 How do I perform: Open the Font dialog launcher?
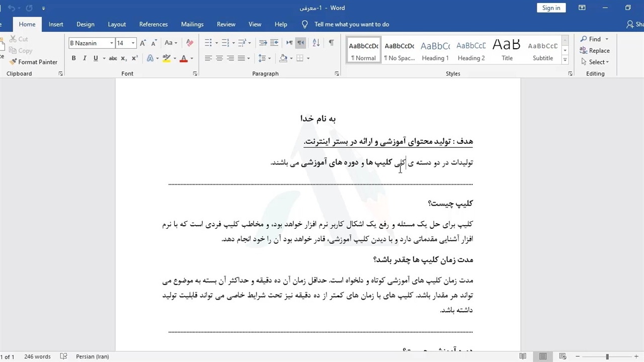[195, 74]
